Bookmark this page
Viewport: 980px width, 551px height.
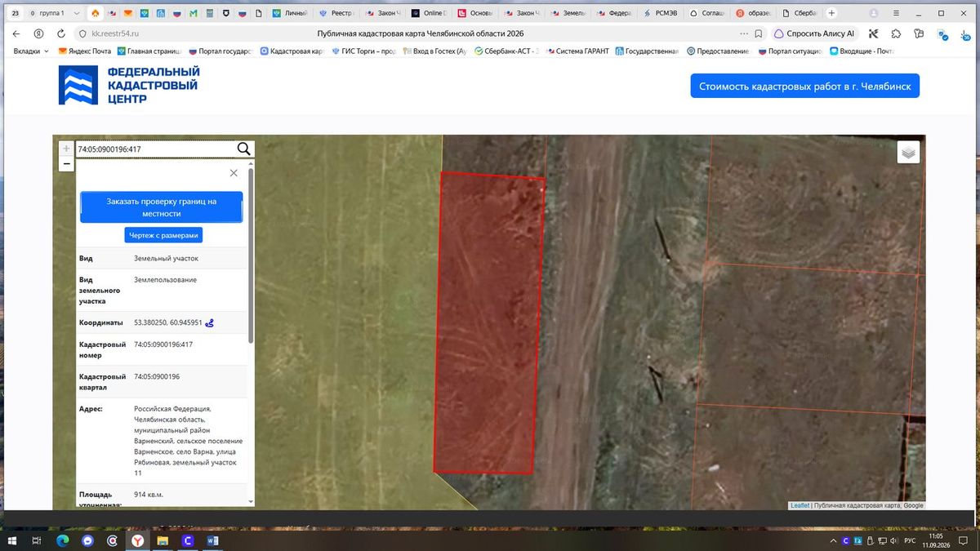click(759, 33)
